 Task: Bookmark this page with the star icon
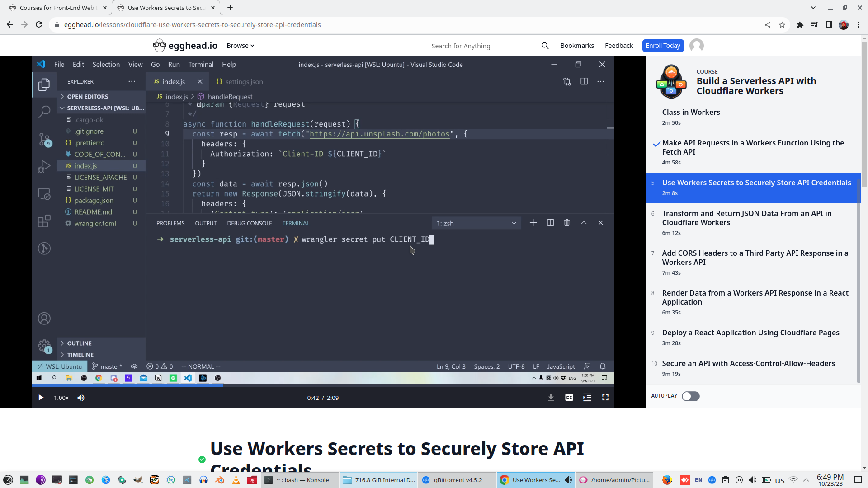(782, 25)
